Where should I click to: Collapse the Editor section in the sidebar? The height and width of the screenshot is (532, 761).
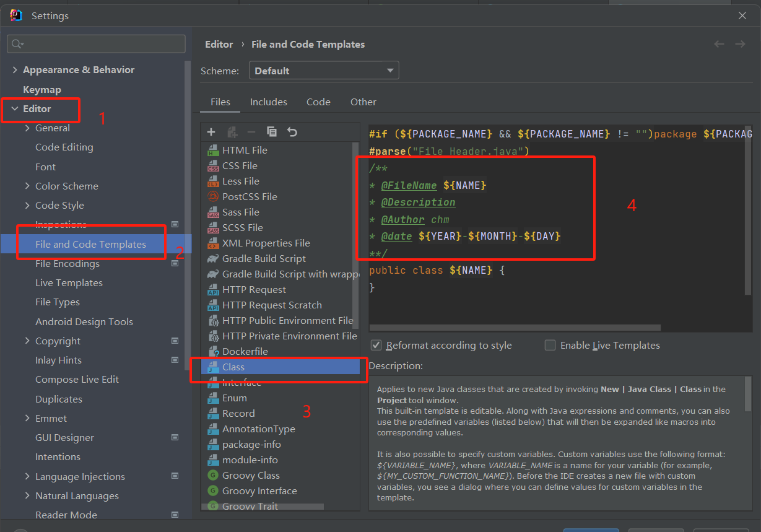point(14,110)
